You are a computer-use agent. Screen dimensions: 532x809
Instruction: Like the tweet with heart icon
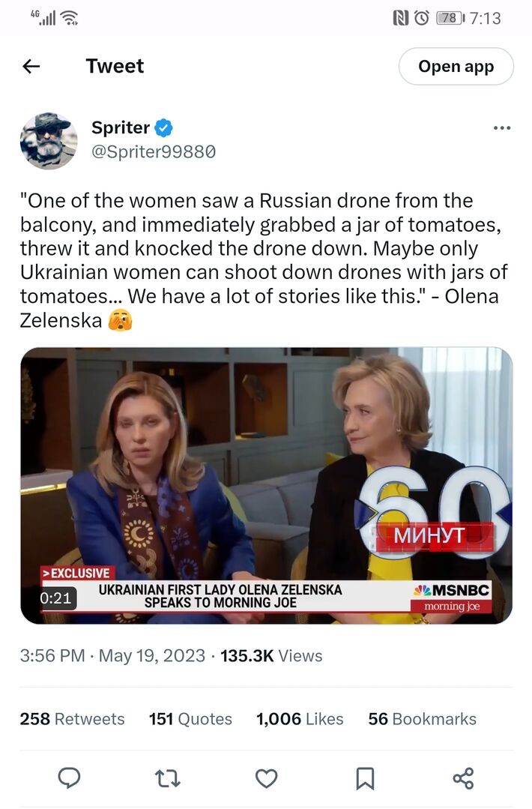click(x=266, y=778)
